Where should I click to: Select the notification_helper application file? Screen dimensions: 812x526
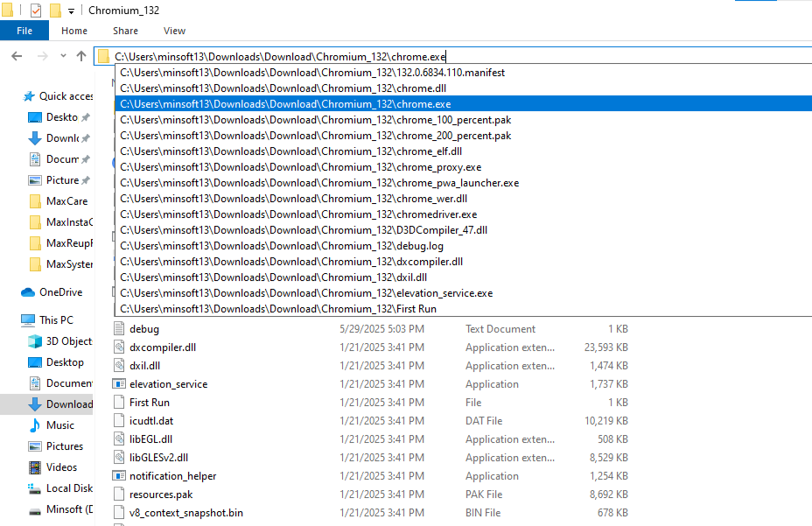click(173, 476)
